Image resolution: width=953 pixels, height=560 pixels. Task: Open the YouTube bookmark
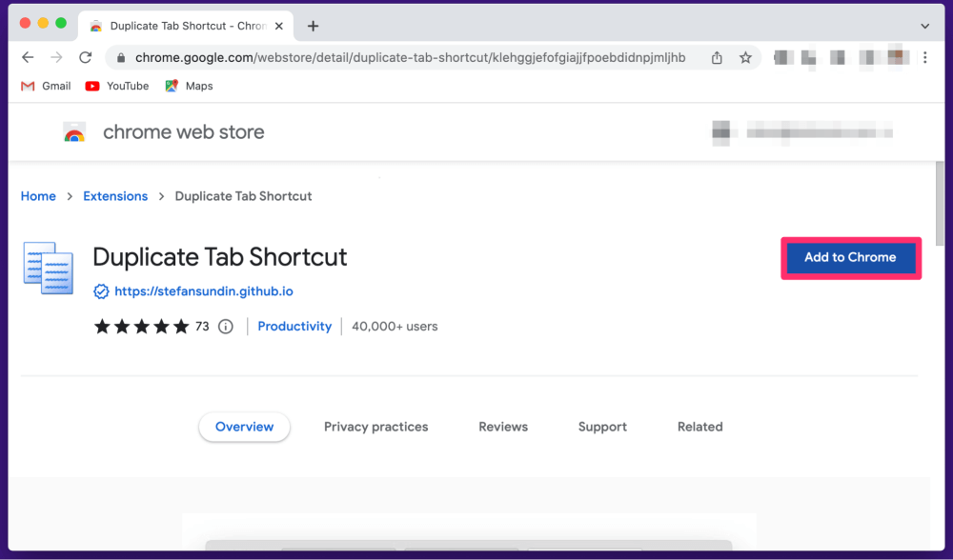117,87
